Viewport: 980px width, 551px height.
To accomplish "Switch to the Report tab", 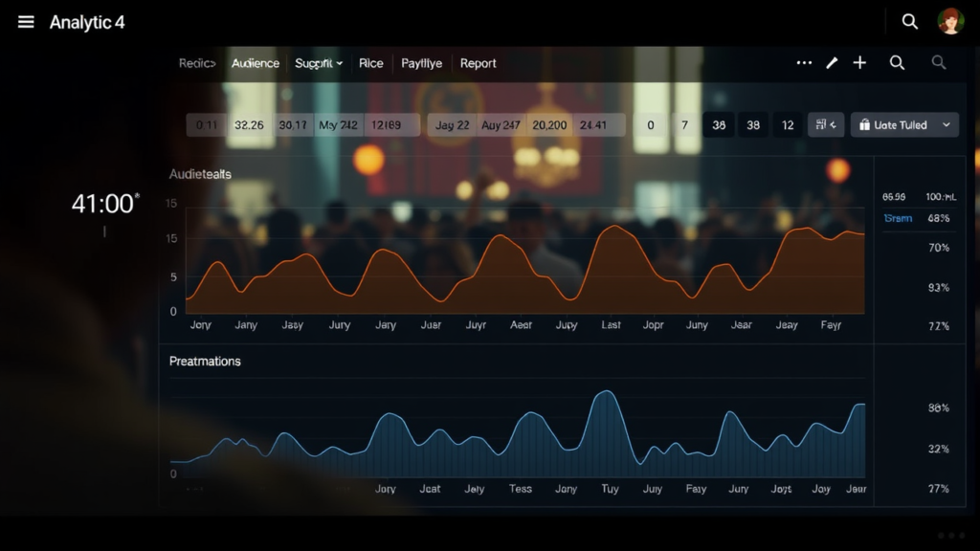I will coord(478,63).
